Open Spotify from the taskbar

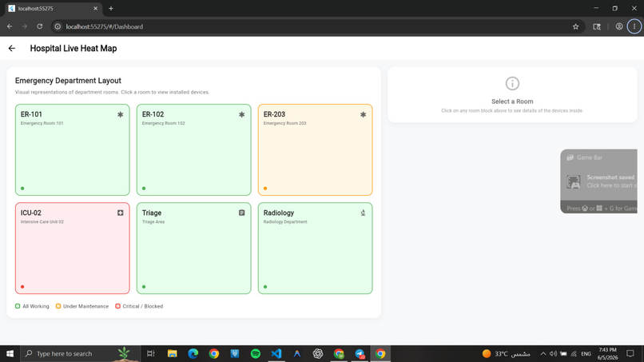[x=256, y=354]
